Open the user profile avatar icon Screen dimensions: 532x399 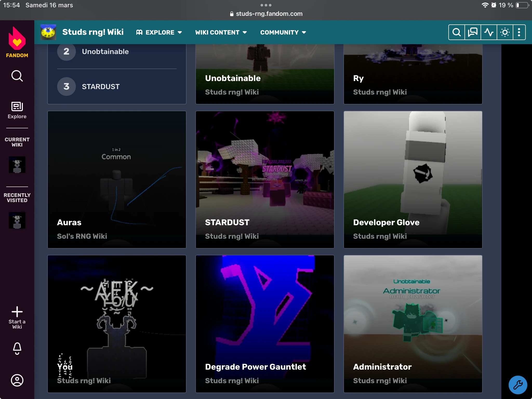(x=17, y=380)
